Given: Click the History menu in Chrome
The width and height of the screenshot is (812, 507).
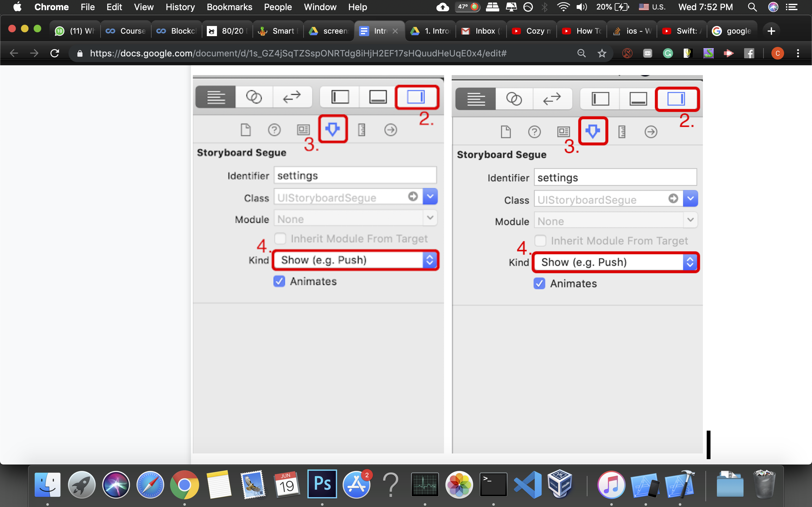Looking at the screenshot, I should click(179, 7).
